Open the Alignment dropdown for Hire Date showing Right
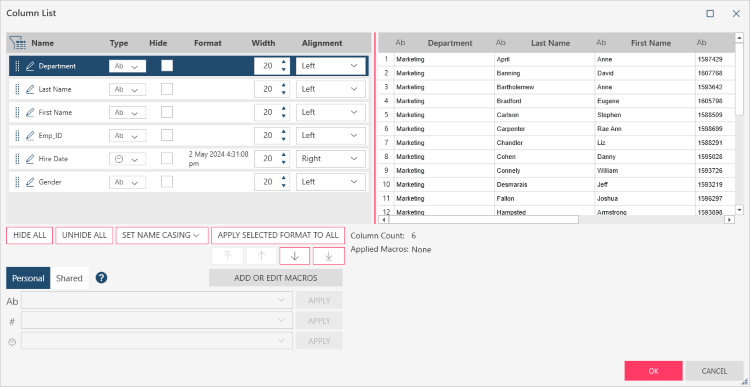Viewport: 750px width, 387px height. pyautogui.click(x=331, y=158)
